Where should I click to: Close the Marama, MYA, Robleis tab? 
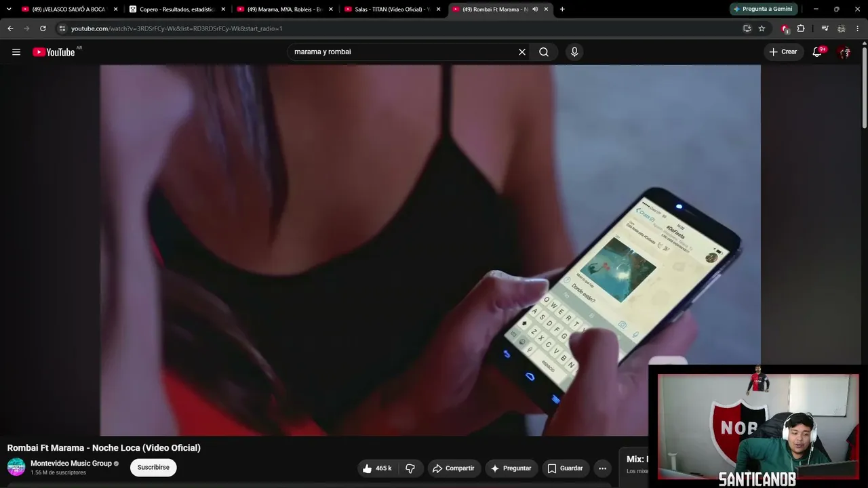(331, 9)
